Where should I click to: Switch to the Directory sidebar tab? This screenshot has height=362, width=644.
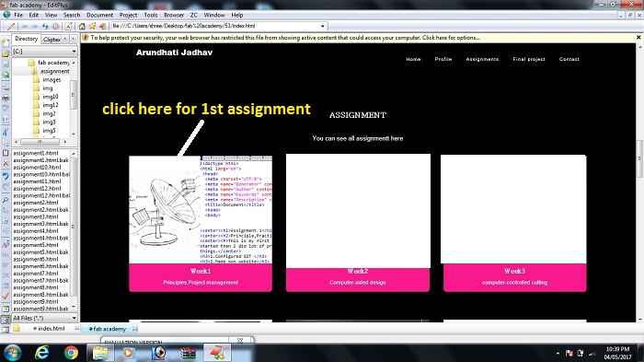27,39
